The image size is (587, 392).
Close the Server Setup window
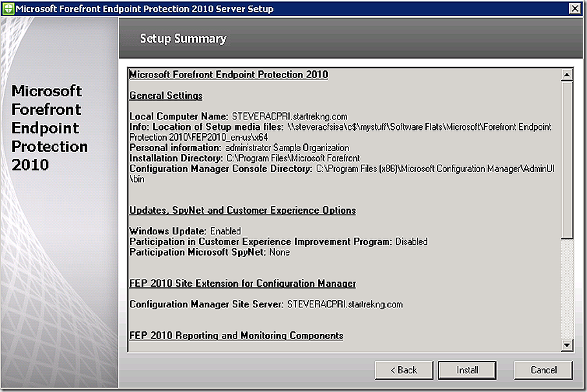pos(573,8)
